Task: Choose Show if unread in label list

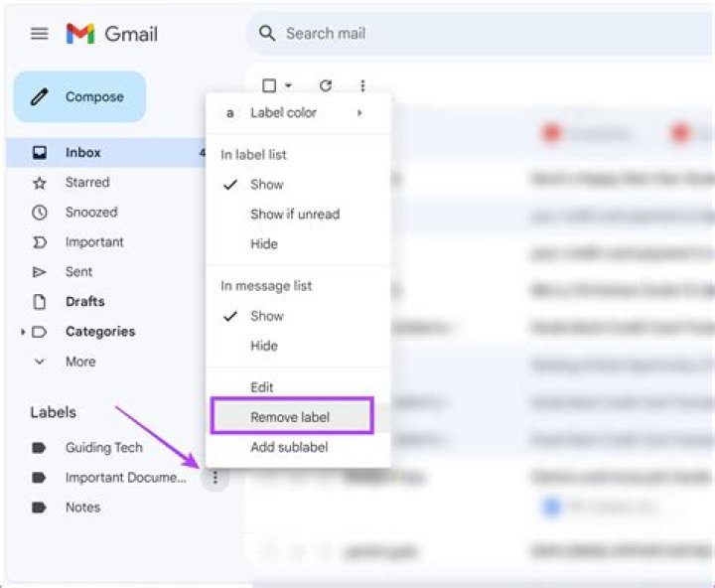Action: tap(295, 214)
